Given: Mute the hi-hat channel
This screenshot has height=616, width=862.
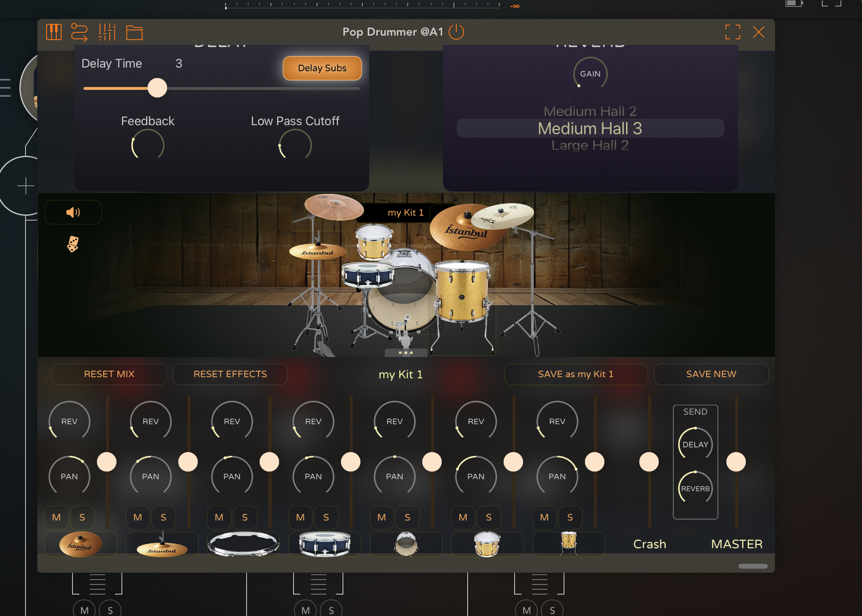Looking at the screenshot, I should coord(138,517).
